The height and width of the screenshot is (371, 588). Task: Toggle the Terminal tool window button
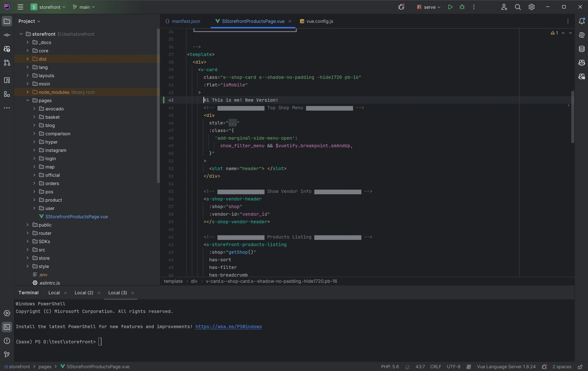coord(7,327)
